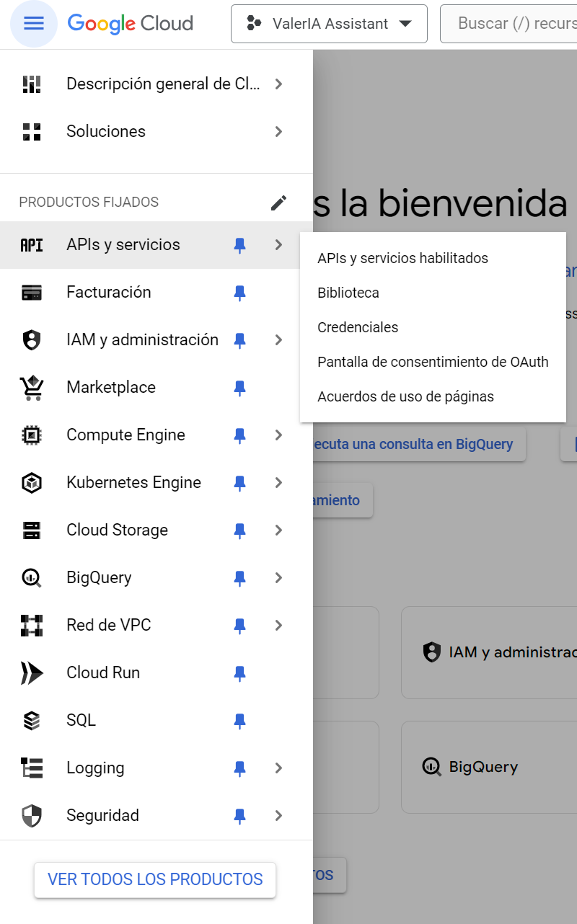Expand Soluciones submenu arrow
Image resolution: width=577 pixels, height=924 pixels.
(x=279, y=132)
